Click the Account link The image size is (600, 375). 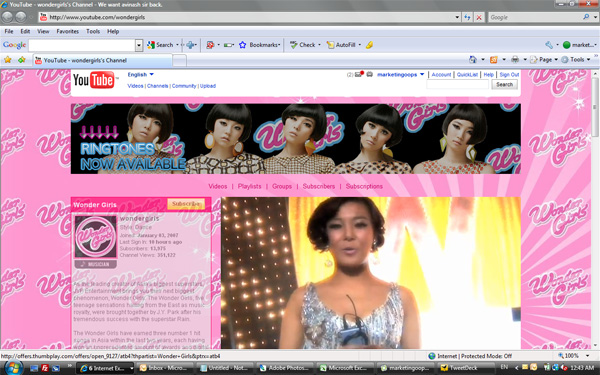tap(441, 75)
